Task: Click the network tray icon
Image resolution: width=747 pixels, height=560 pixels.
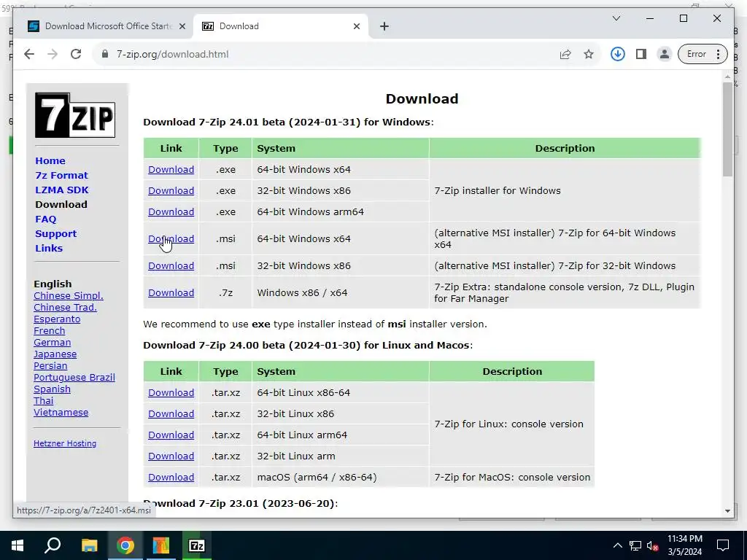Action: (x=635, y=545)
